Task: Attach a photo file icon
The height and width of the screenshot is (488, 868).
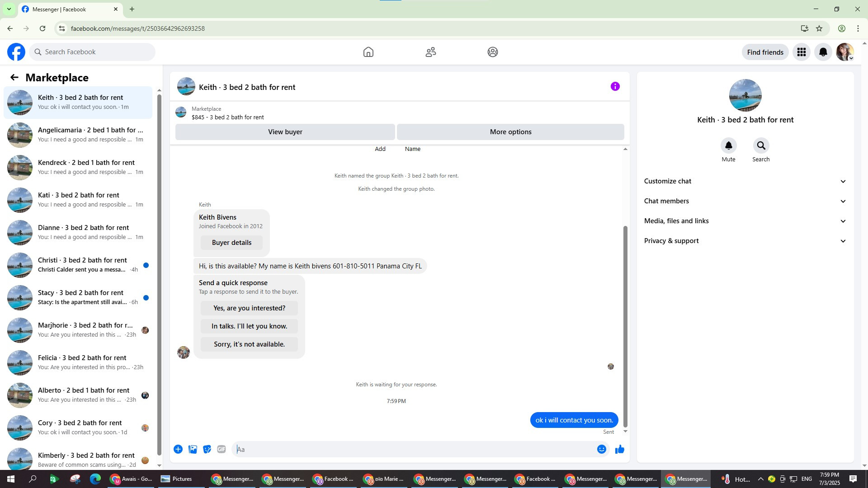Action: (193, 449)
